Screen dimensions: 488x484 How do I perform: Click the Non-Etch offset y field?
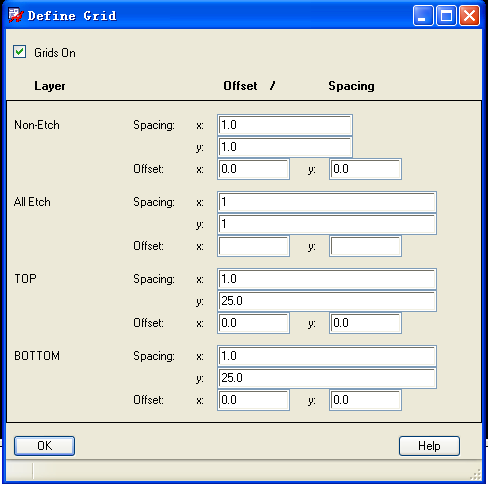point(365,169)
